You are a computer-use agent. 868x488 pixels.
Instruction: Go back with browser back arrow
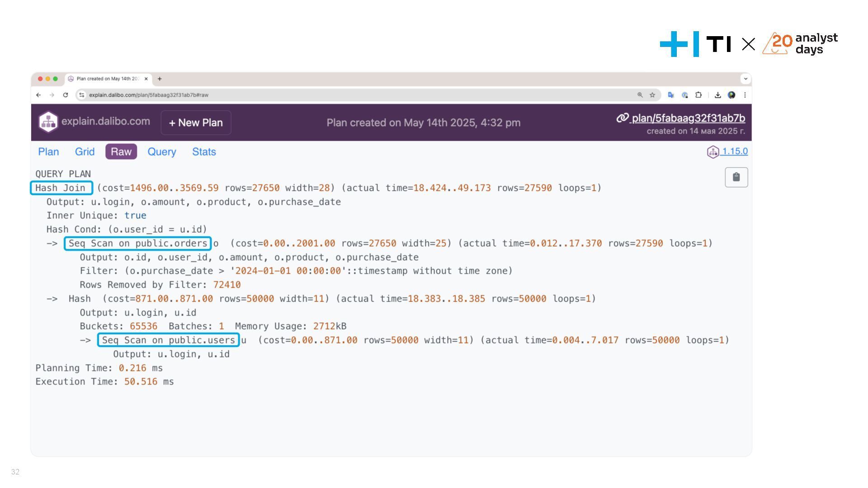(x=38, y=95)
